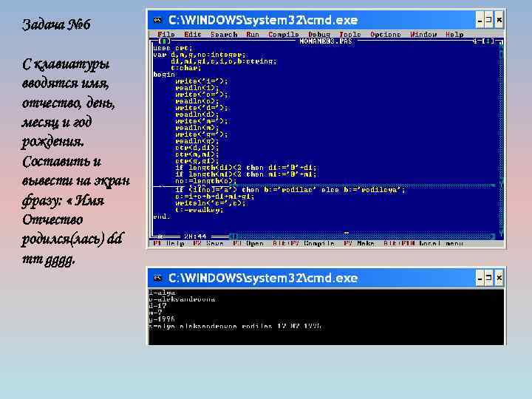Close the upper cmd.exe window
This screenshot has width=532, height=399.
[499, 20]
